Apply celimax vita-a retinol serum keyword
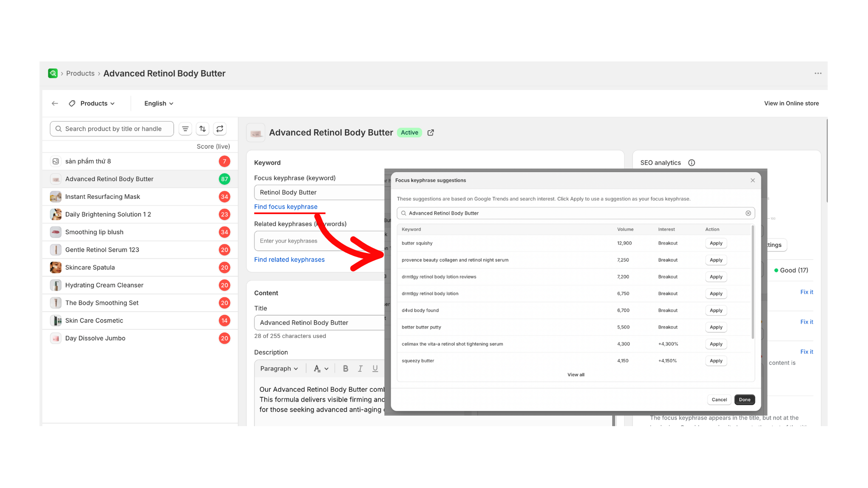Screen dimensions: 868x488 coord(716,344)
